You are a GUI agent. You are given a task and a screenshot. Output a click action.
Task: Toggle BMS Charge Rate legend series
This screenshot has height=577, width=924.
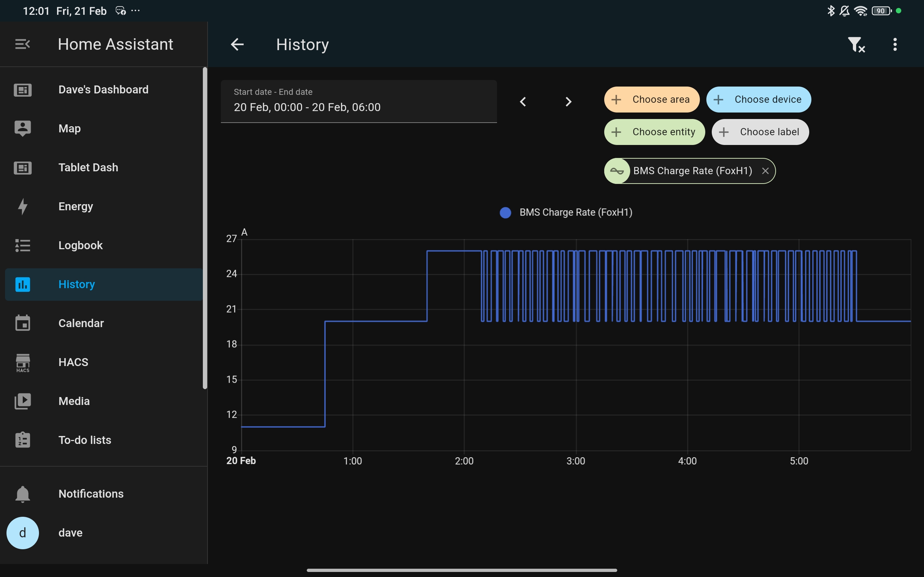click(x=567, y=212)
